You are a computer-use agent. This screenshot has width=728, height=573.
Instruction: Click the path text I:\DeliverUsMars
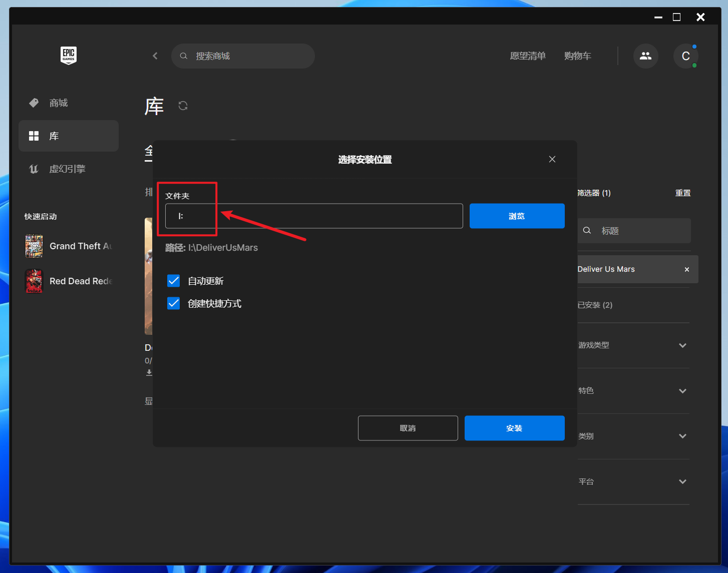(x=223, y=248)
